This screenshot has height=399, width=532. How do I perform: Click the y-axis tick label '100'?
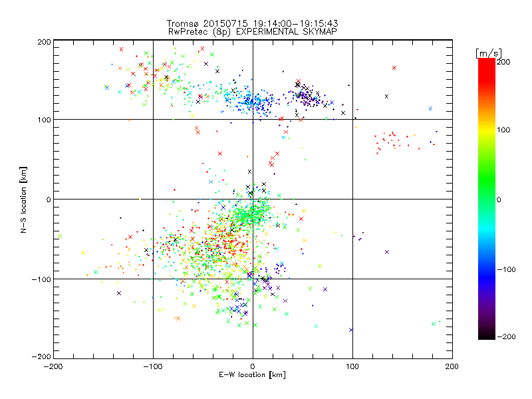pos(44,120)
